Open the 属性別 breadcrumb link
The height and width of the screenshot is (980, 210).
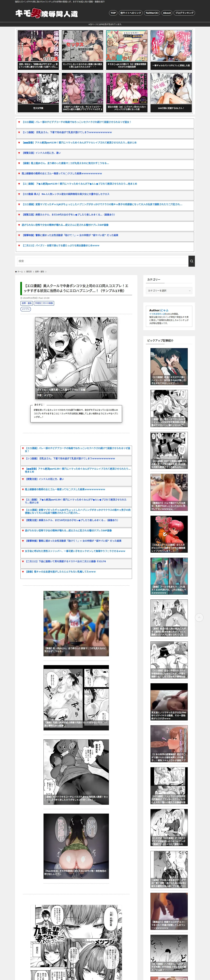pyautogui.click(x=29, y=272)
